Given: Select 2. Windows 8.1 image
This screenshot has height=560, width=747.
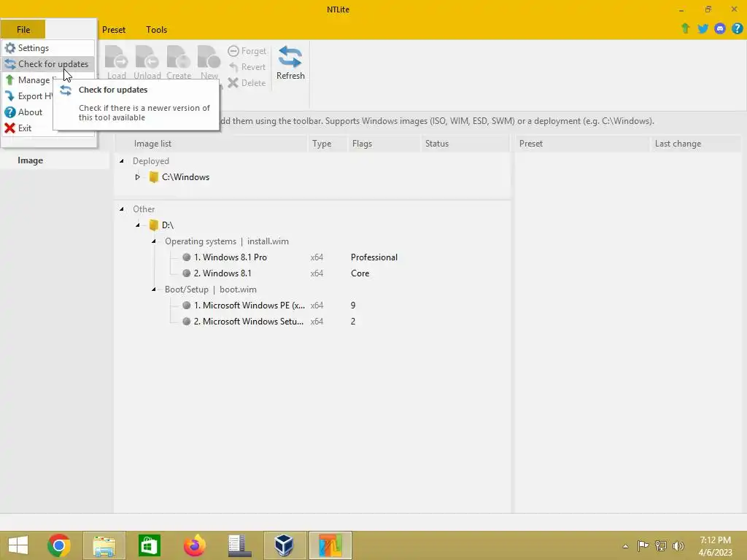Looking at the screenshot, I should (x=222, y=273).
